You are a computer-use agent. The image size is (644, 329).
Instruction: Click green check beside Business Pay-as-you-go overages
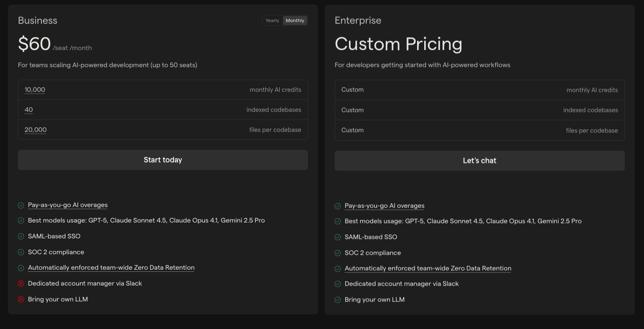[x=21, y=205]
